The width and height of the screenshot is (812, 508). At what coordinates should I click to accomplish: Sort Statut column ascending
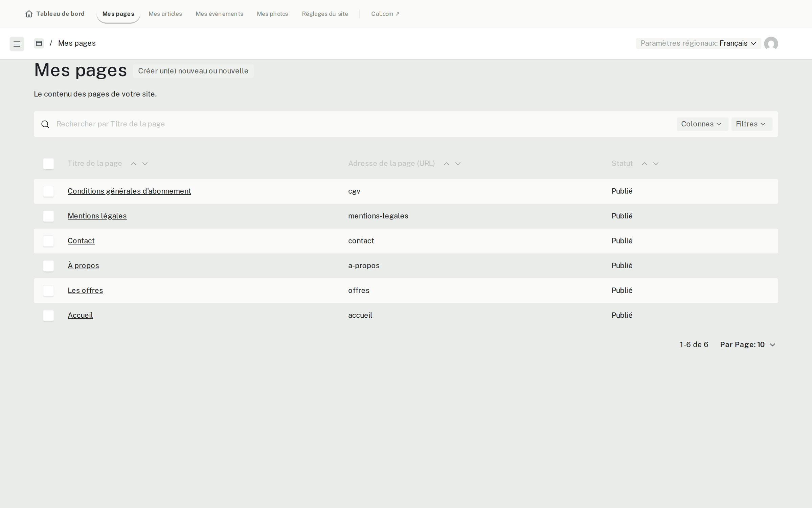pyautogui.click(x=645, y=164)
